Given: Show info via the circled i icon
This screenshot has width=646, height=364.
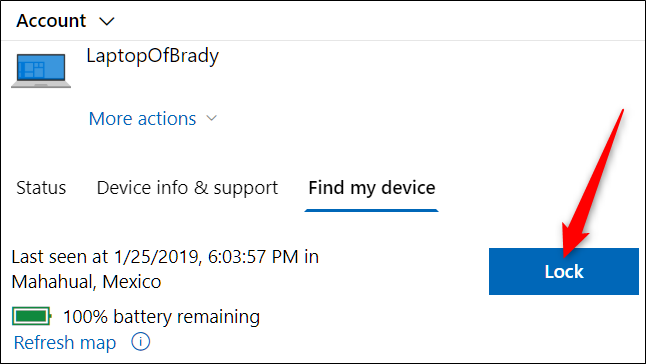Looking at the screenshot, I should tap(140, 342).
